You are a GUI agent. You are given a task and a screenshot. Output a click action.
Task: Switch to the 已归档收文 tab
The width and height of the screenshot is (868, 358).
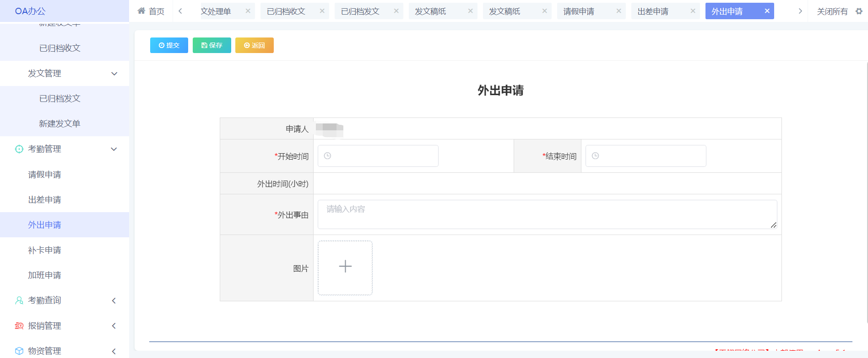pos(286,11)
